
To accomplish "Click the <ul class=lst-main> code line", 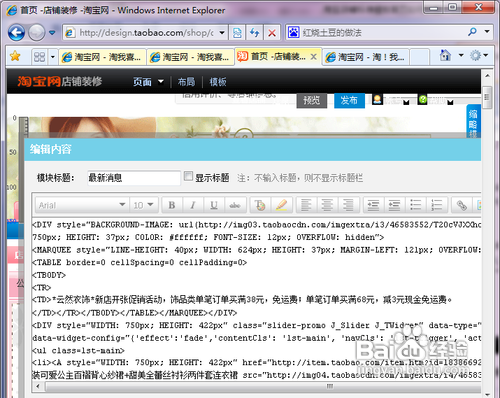I will point(78,350).
